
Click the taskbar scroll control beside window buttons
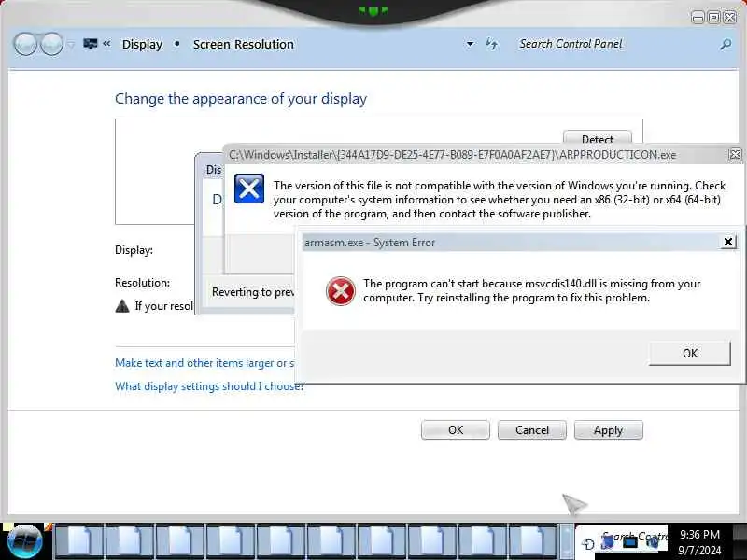[567, 541]
